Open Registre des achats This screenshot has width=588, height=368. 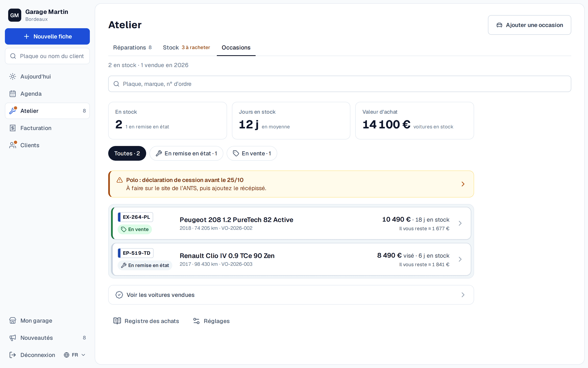click(146, 321)
